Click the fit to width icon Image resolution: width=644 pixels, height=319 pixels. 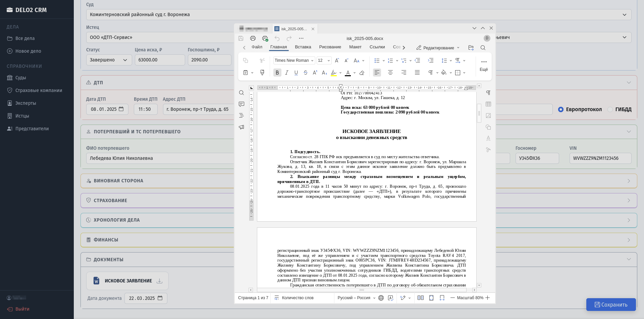[442, 298]
